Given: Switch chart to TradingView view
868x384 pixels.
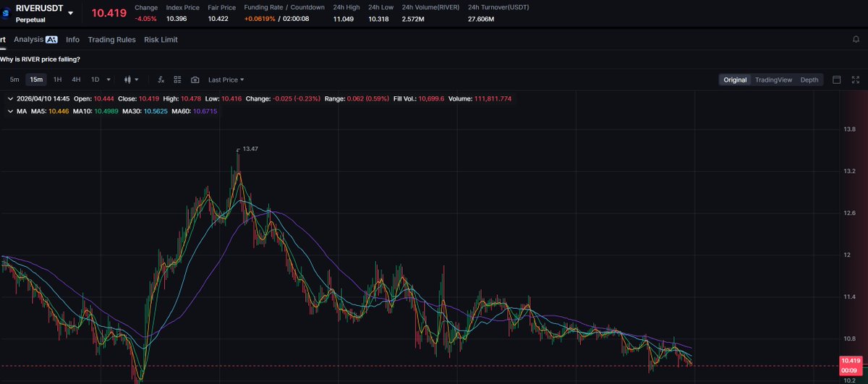Looking at the screenshot, I should 773,80.
